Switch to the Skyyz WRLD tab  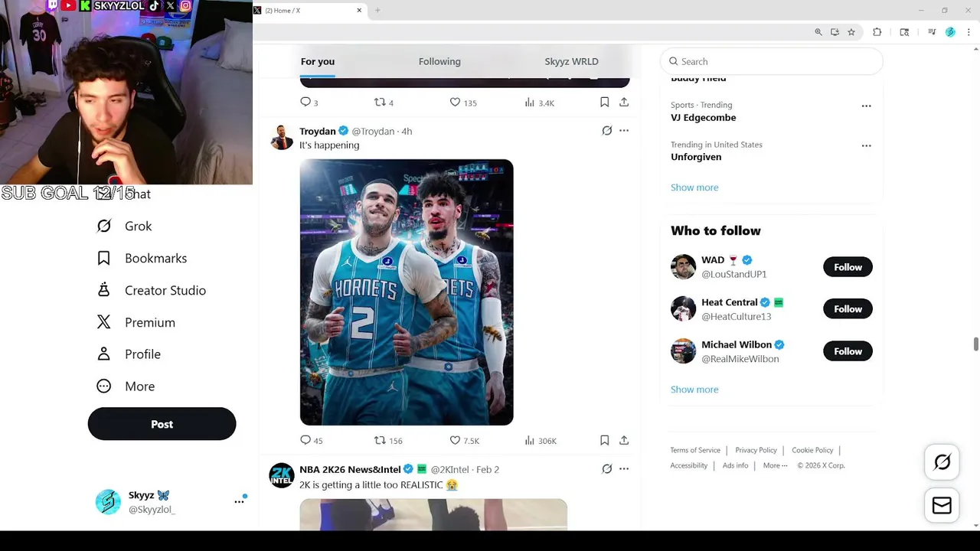pyautogui.click(x=572, y=61)
